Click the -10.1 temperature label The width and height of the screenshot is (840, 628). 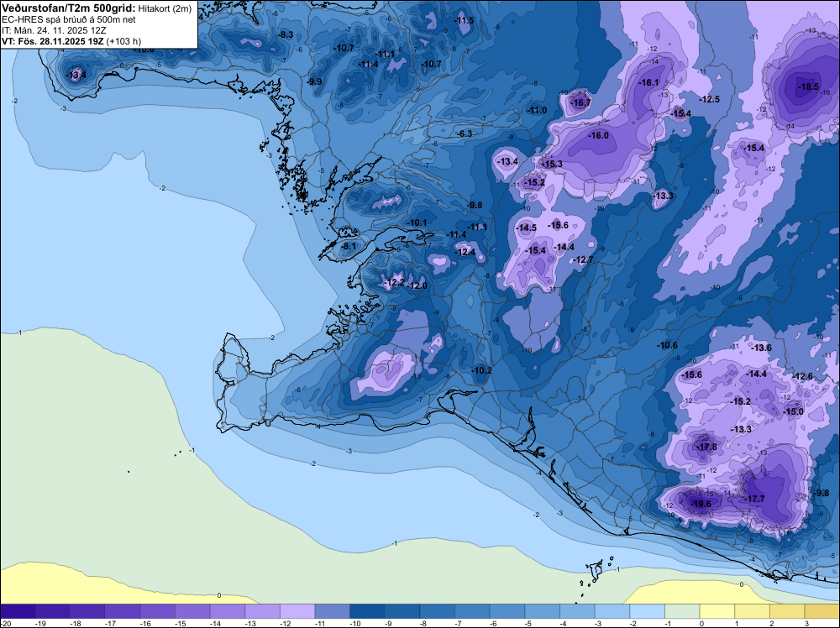point(417,222)
